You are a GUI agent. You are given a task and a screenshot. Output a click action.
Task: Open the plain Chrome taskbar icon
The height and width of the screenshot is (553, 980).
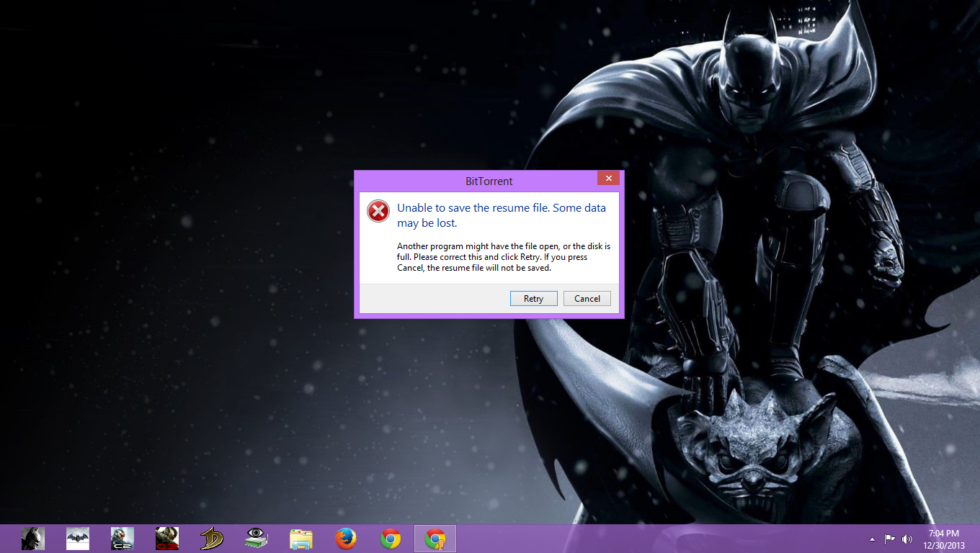tap(391, 539)
